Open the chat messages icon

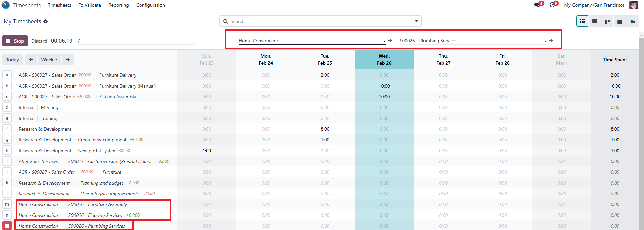coord(537,5)
